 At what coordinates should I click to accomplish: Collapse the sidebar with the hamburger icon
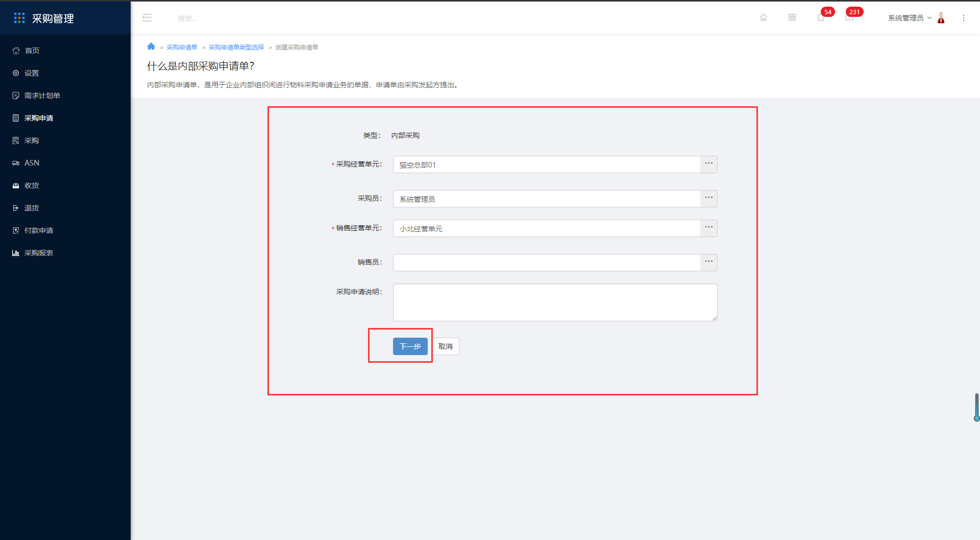(147, 18)
